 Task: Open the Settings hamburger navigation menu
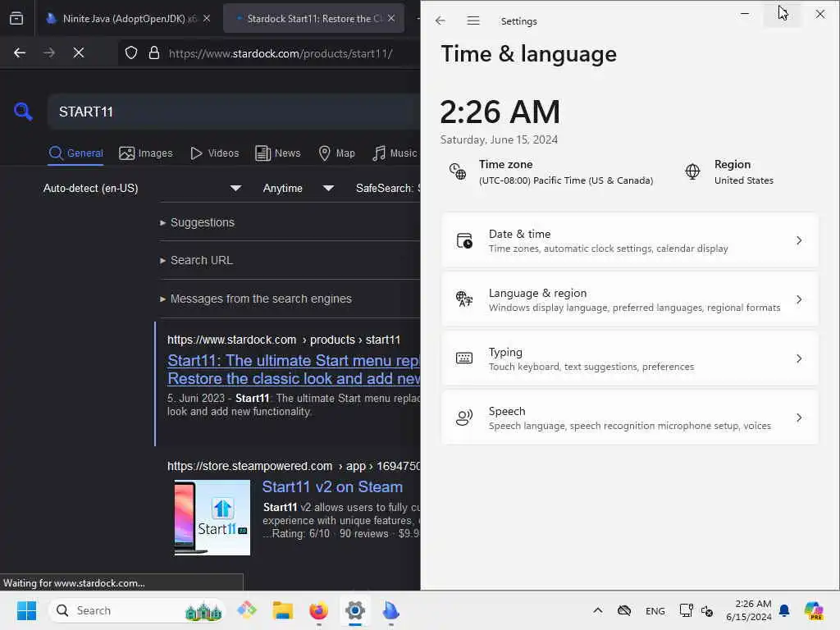[473, 21]
